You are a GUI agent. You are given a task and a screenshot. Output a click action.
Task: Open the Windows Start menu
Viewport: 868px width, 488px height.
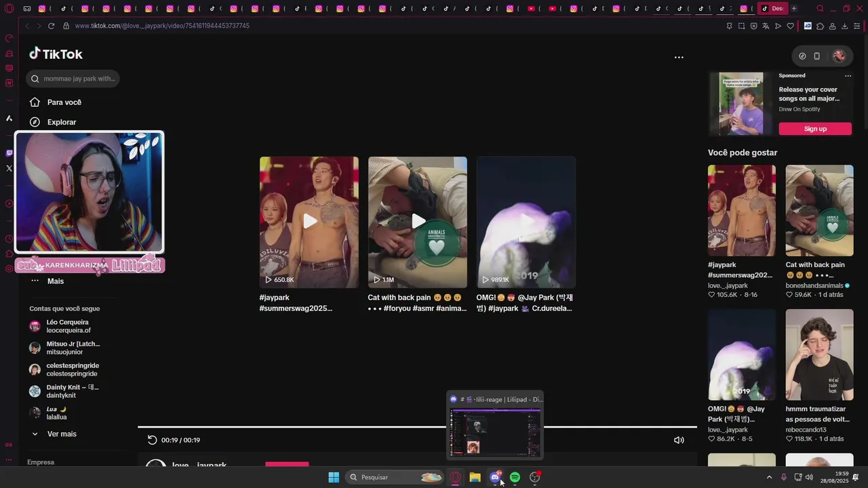(x=334, y=477)
